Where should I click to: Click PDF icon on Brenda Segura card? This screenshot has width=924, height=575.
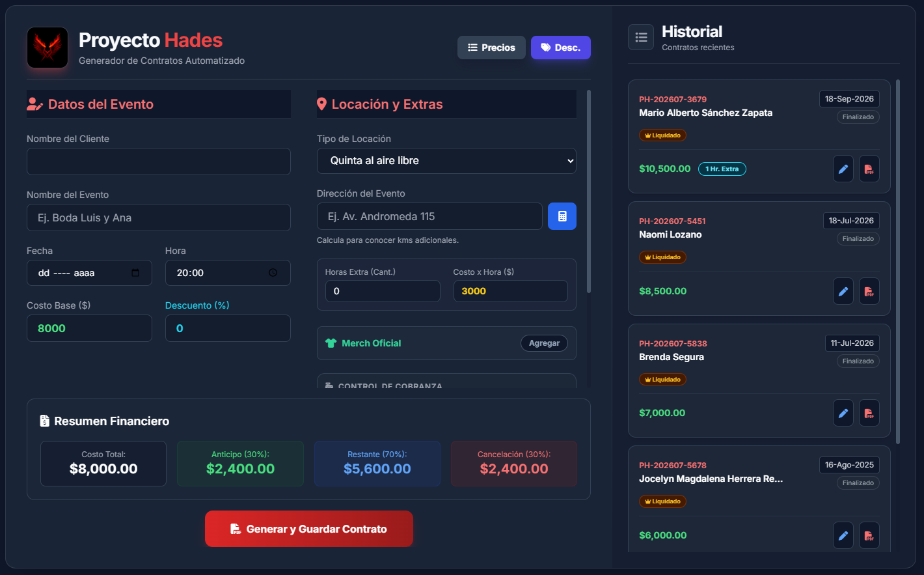(869, 413)
